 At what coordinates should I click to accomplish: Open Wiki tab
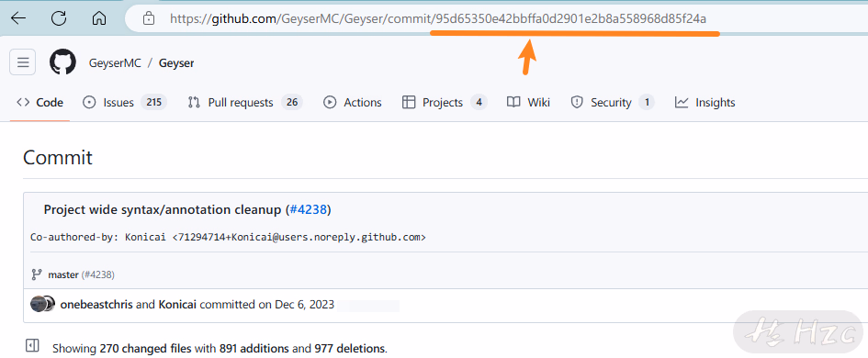(529, 103)
